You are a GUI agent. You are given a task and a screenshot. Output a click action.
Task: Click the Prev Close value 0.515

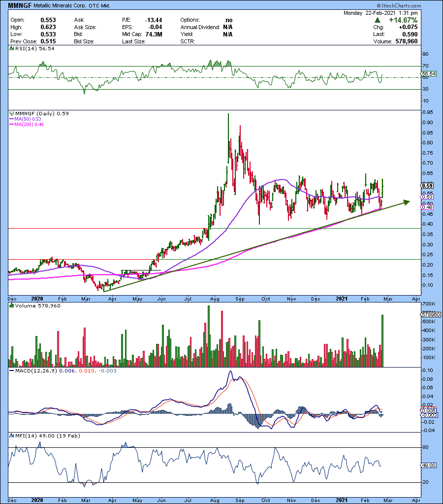pyautogui.click(x=48, y=41)
